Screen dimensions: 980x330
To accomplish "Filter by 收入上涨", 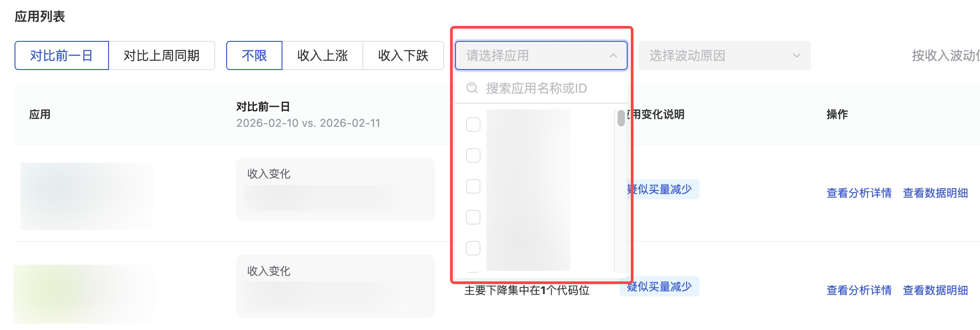I will [322, 55].
